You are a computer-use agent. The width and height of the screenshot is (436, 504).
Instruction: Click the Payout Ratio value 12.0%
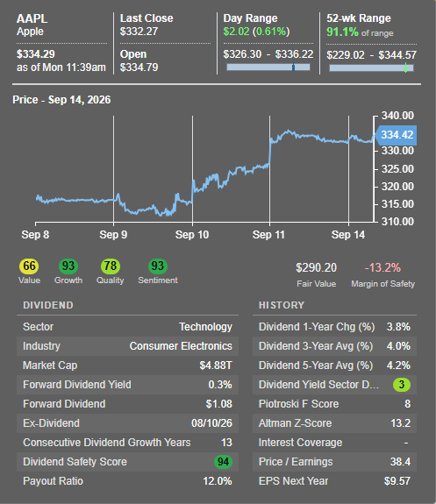pos(218,481)
